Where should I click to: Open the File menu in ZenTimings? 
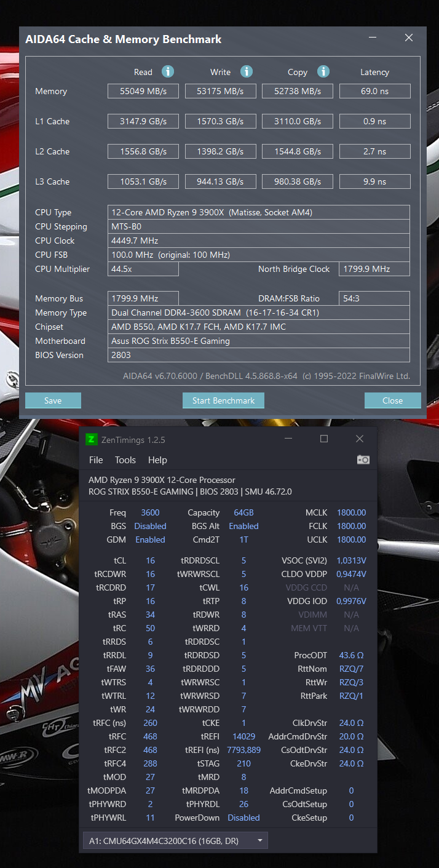tap(96, 460)
